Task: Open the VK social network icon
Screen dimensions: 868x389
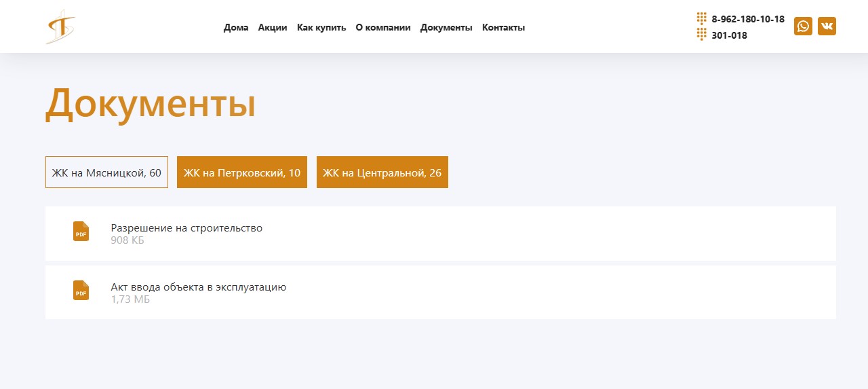Action: click(827, 26)
